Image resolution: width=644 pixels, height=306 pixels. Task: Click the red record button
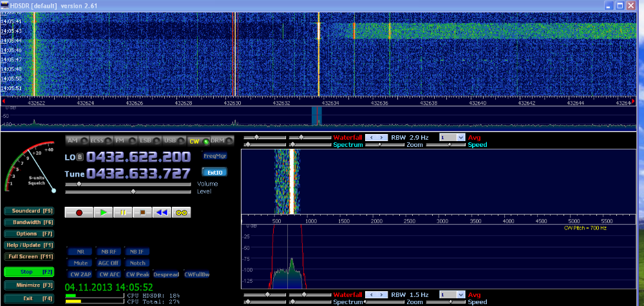pos(79,213)
